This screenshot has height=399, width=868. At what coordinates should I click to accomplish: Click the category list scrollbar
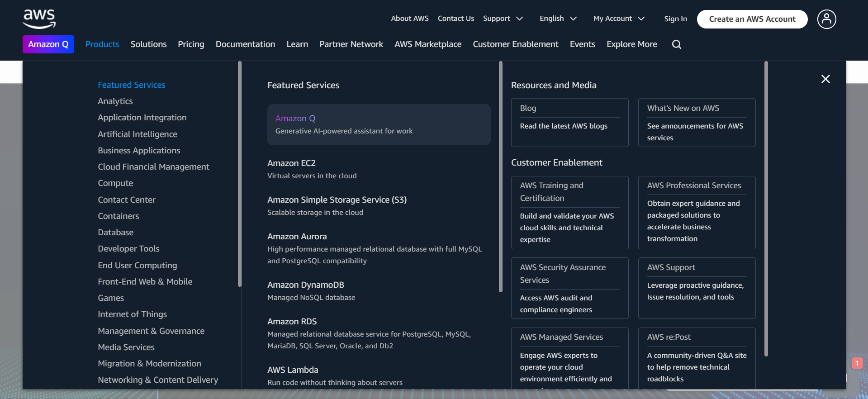(240, 174)
